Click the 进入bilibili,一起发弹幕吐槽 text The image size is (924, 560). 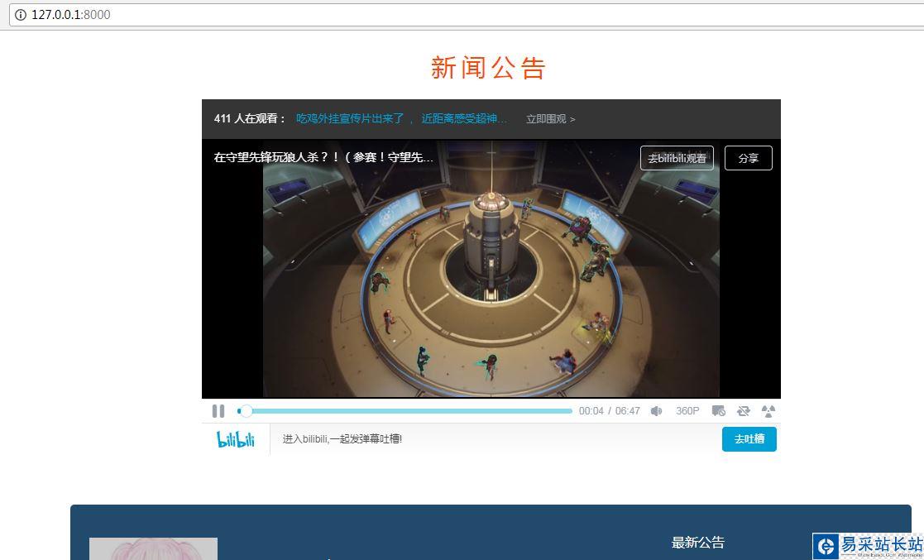click(342, 439)
